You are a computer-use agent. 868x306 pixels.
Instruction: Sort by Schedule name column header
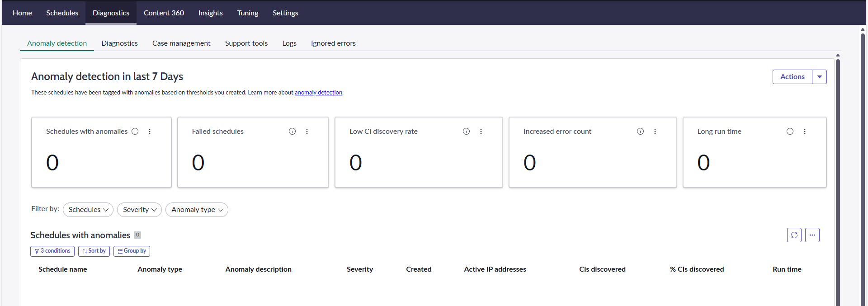click(63, 269)
